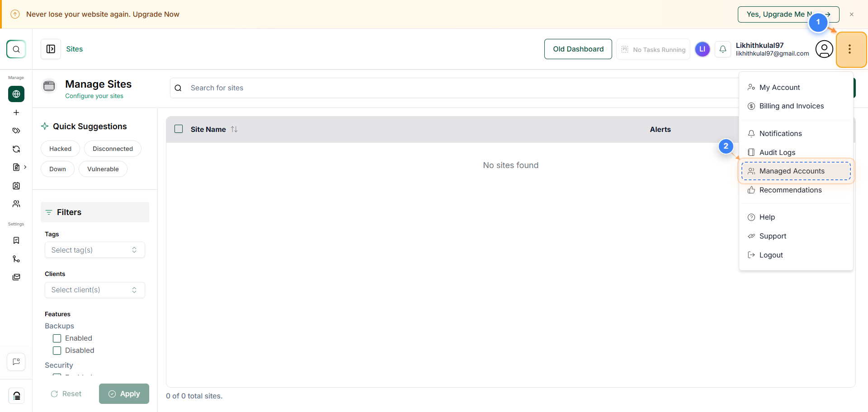The height and width of the screenshot is (412, 868).
Task: Select the Vulnerable quick suggestion
Action: [x=103, y=169]
